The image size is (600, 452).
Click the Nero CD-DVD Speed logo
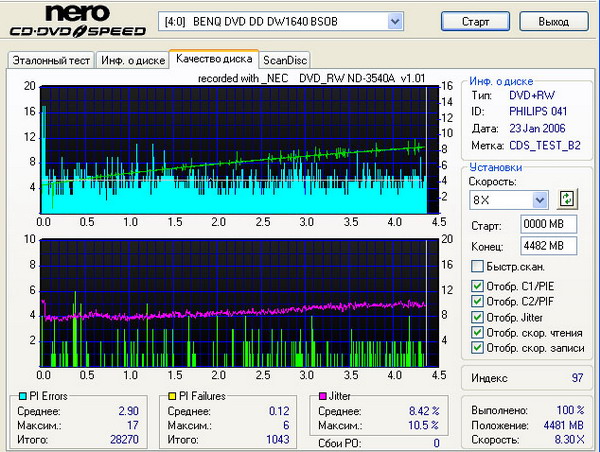click(78, 21)
